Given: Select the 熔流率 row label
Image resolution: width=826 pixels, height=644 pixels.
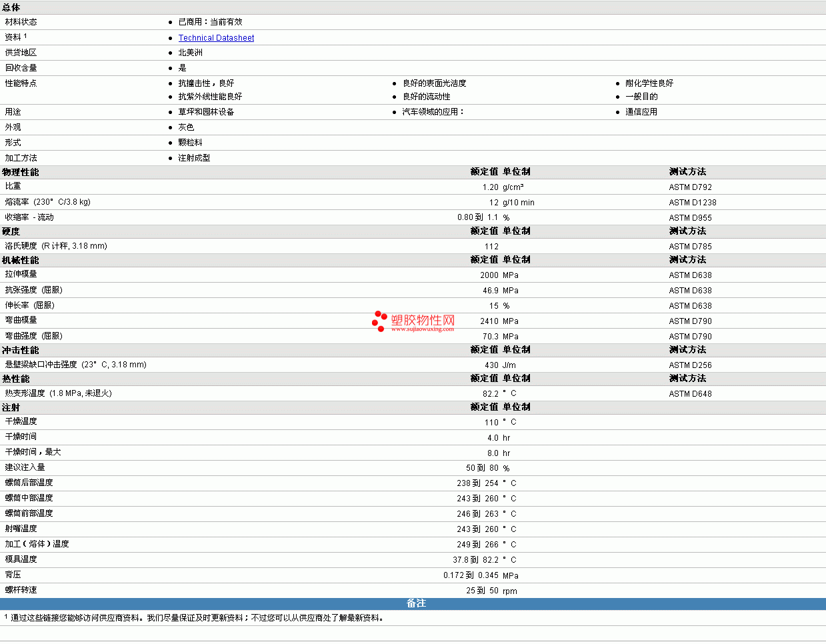Looking at the screenshot, I should point(47,202).
